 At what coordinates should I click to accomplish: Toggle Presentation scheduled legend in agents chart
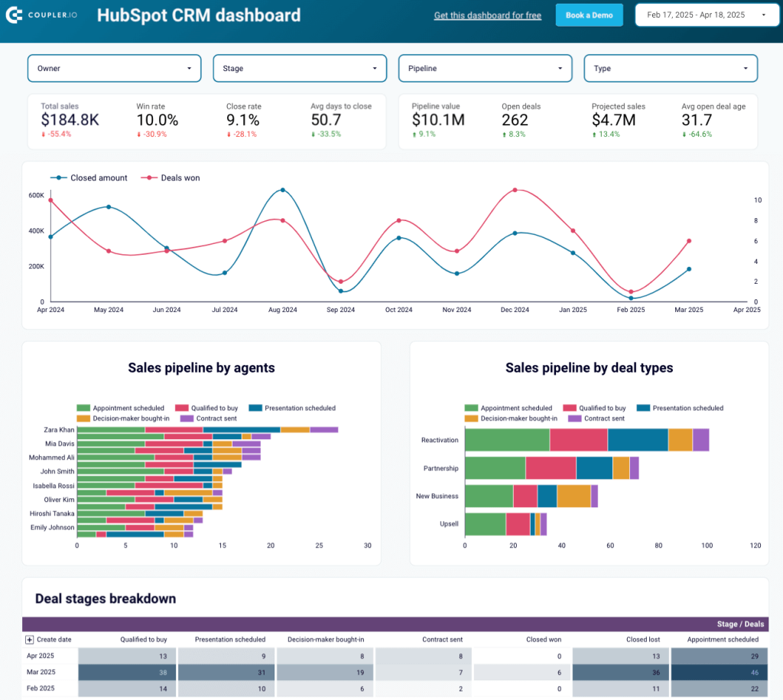click(x=292, y=409)
